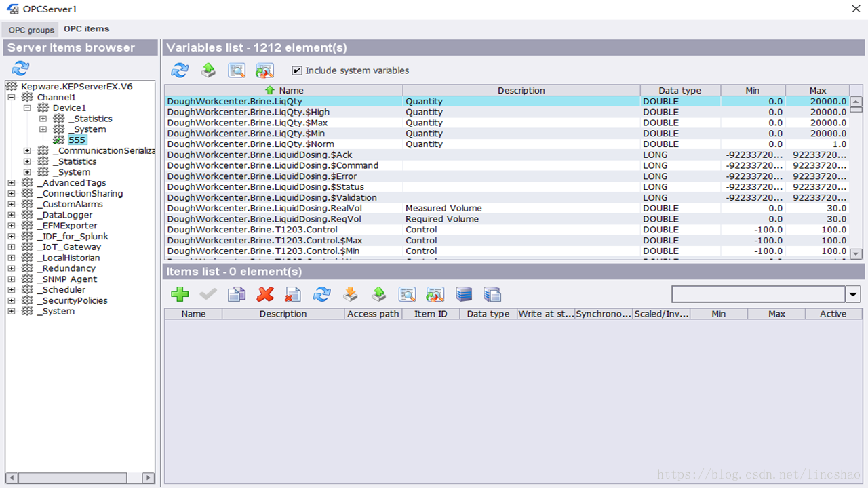Toggle Include system variables checkbox
This screenshot has height=488, width=868.
[x=296, y=70]
